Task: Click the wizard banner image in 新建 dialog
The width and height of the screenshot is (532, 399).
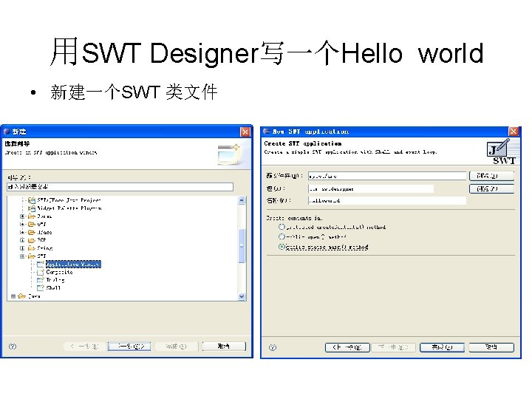Action: click(x=229, y=154)
